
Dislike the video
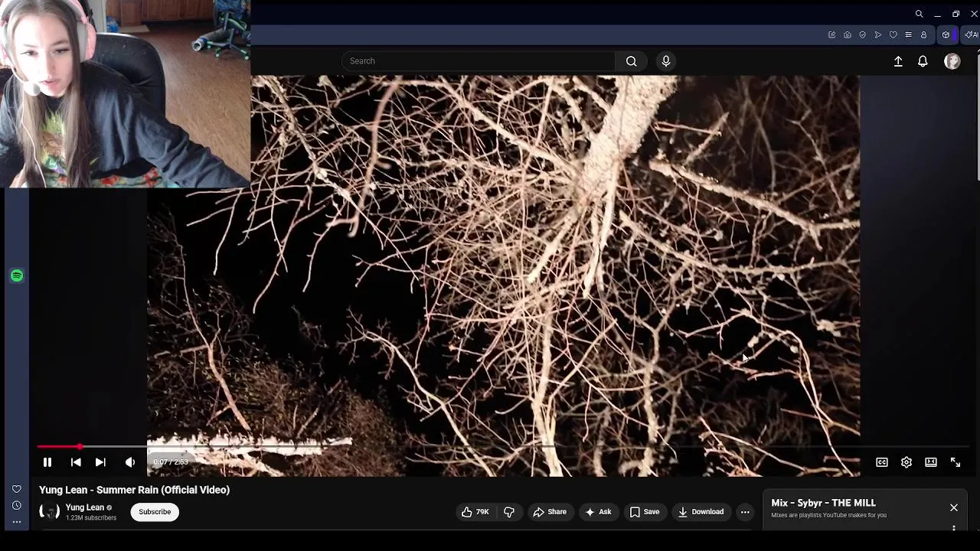509,512
